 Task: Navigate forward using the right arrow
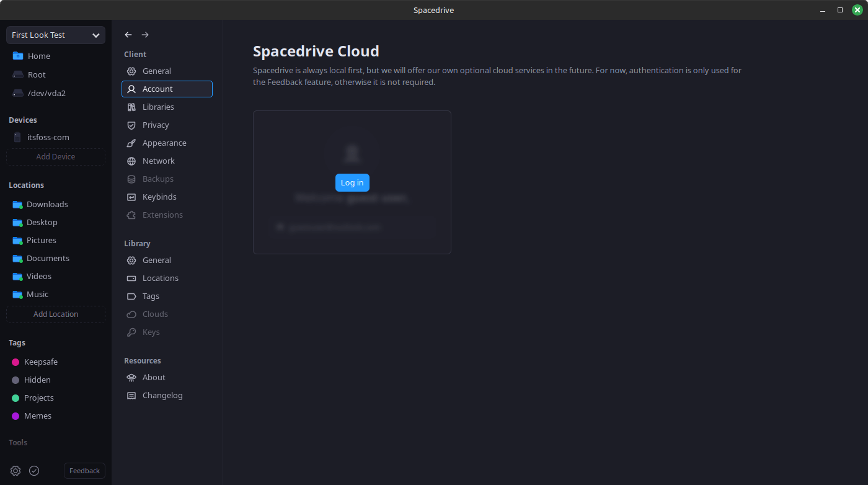(x=144, y=35)
